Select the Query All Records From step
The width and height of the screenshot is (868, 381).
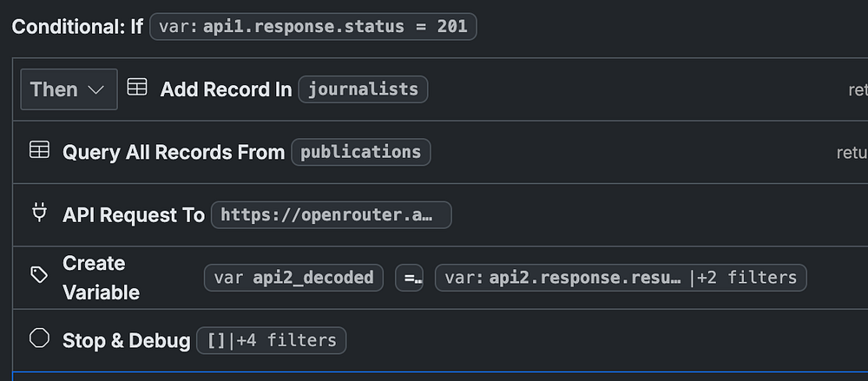pos(174,152)
